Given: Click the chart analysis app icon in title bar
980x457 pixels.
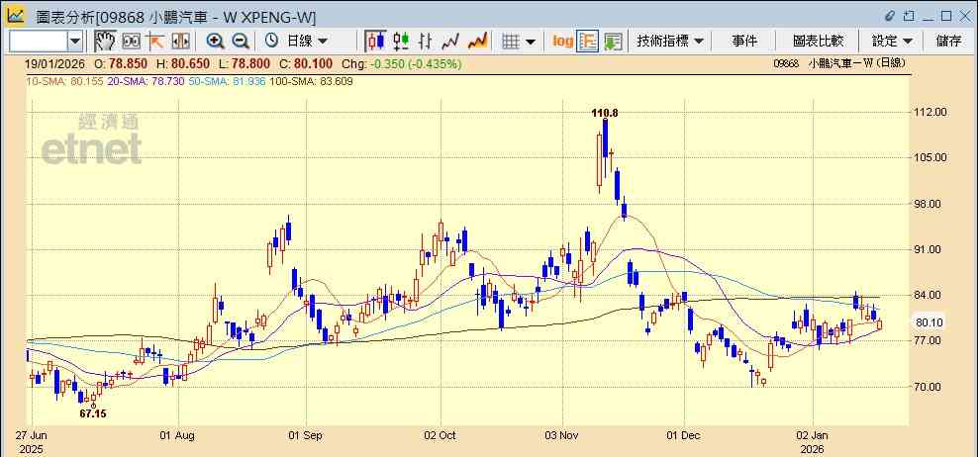Looking at the screenshot, I should pos(16,15).
